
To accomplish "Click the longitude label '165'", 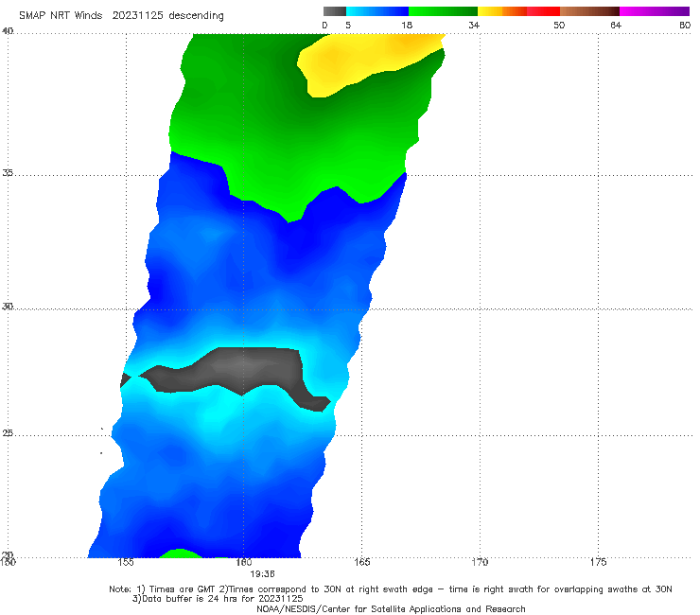I will pos(361,562).
